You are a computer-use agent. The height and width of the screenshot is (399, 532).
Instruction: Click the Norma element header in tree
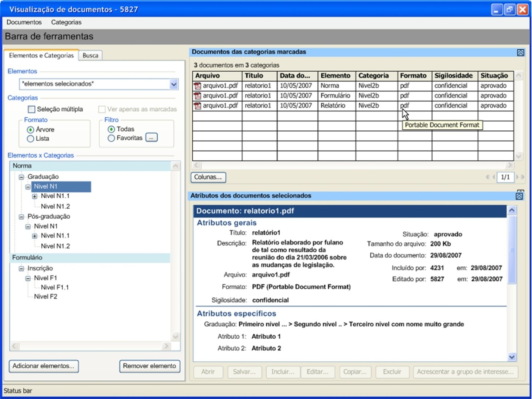tap(90, 166)
